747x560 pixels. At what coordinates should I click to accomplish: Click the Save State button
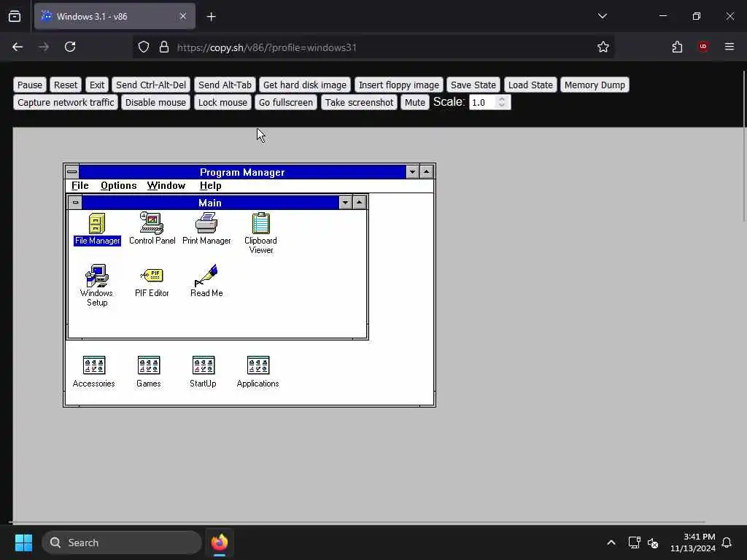[473, 85]
